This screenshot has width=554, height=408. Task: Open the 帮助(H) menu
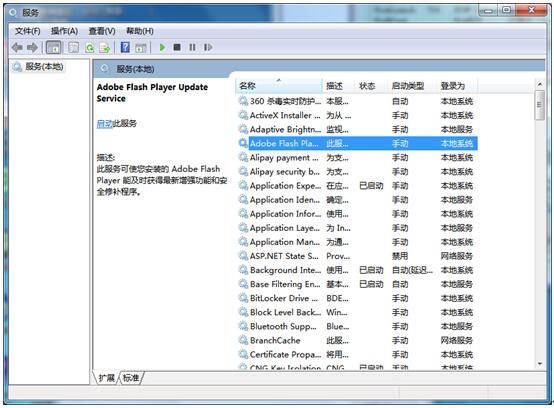click(140, 31)
